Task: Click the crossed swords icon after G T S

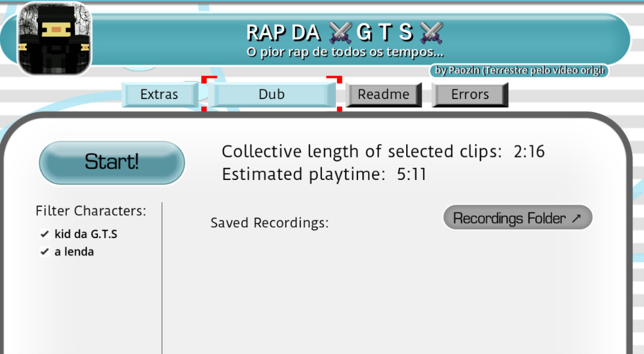Action: coord(431,33)
